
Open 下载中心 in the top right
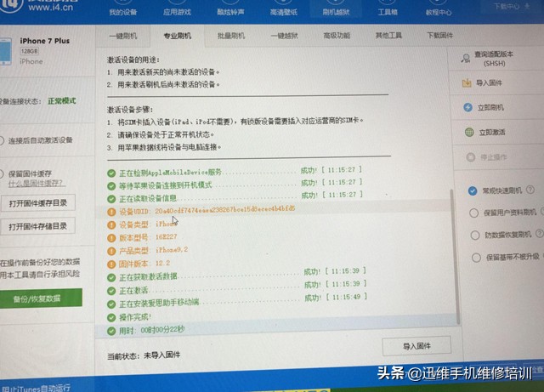tap(512, 6)
